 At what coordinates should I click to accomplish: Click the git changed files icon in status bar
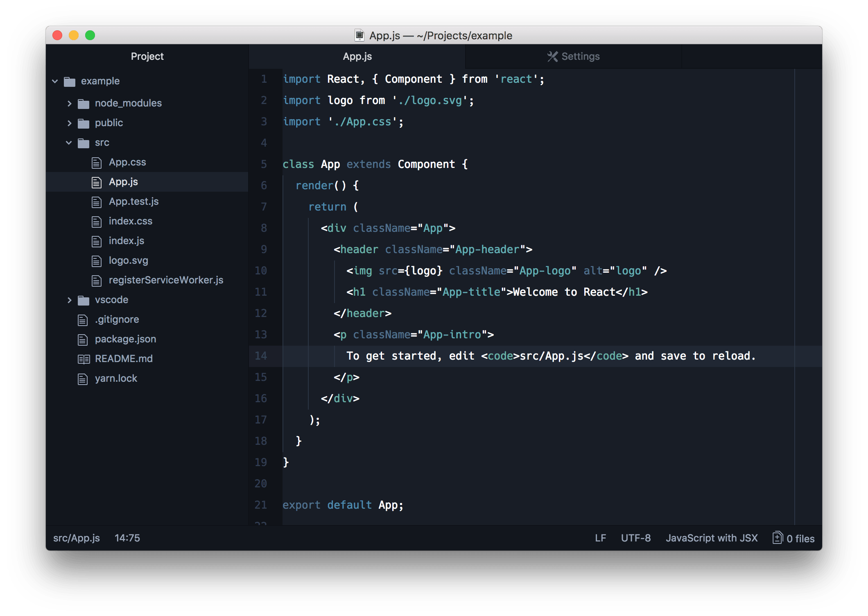coord(777,538)
